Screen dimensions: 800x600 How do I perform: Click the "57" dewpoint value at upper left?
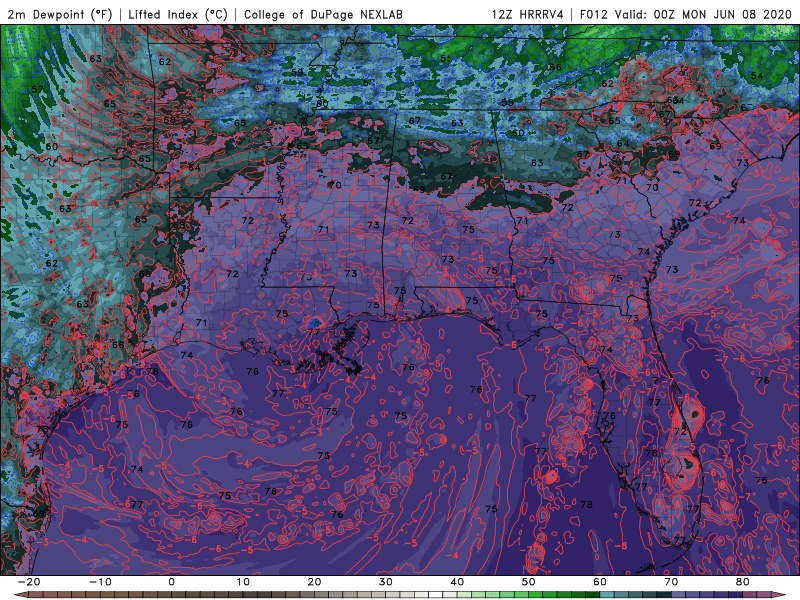click(37, 89)
